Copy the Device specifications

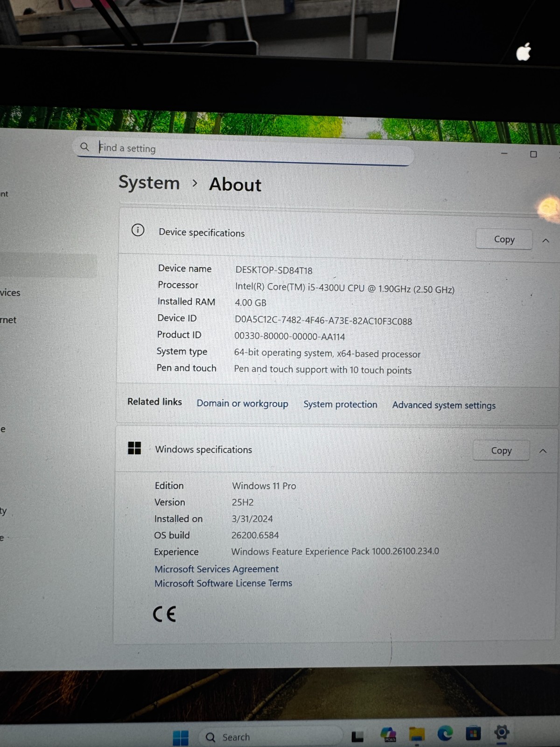point(504,240)
